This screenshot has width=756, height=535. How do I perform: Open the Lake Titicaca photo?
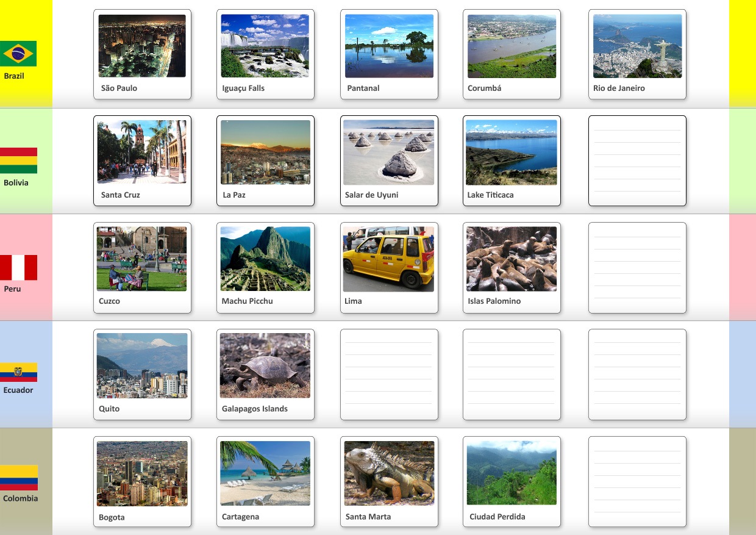coord(512,153)
